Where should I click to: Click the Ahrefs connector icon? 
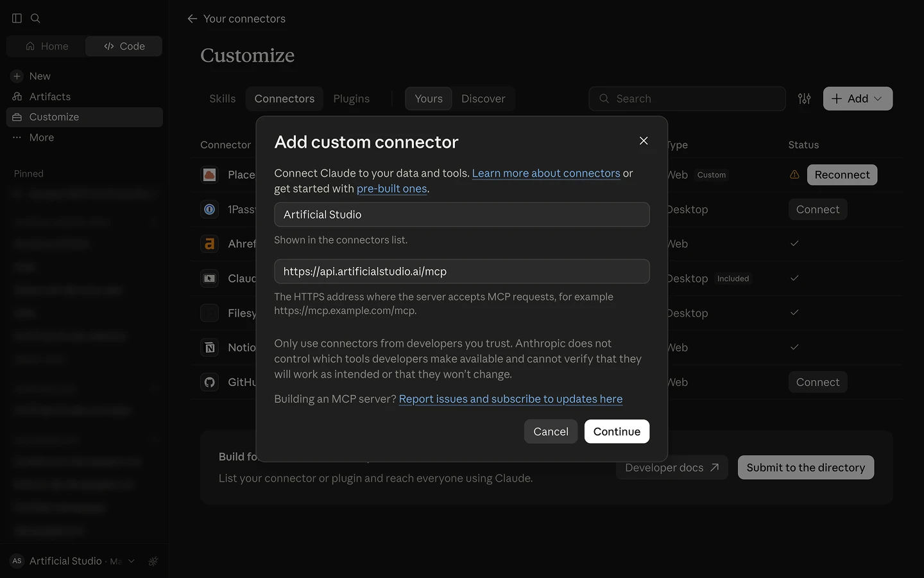pyautogui.click(x=210, y=244)
